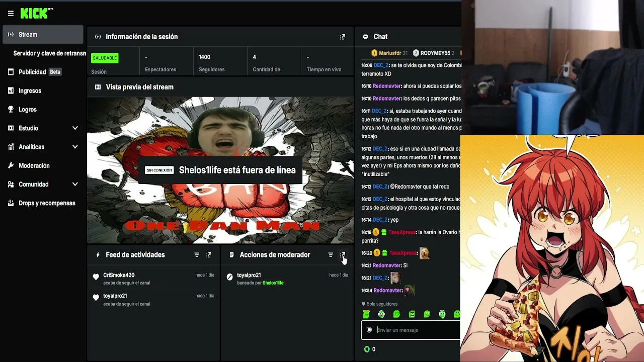The image size is (644, 362).
Task: Click the SALUDABLE session status badge
Action: click(x=105, y=58)
